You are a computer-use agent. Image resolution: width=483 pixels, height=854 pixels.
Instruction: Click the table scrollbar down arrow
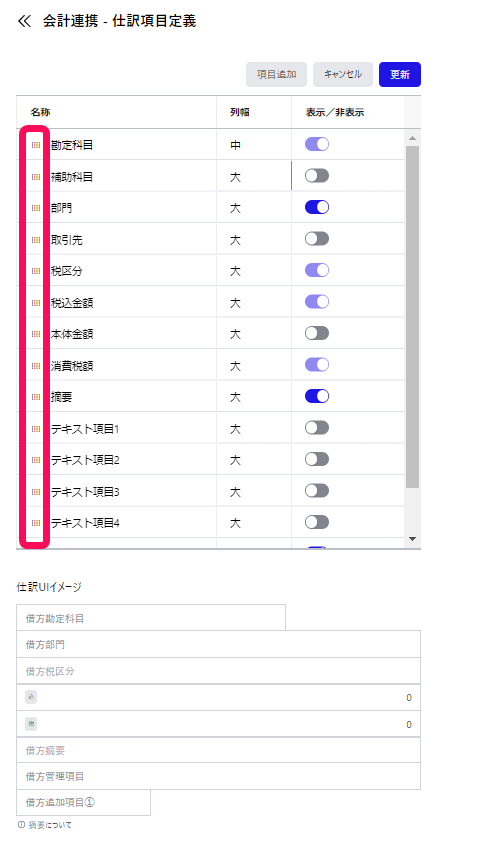(x=412, y=539)
